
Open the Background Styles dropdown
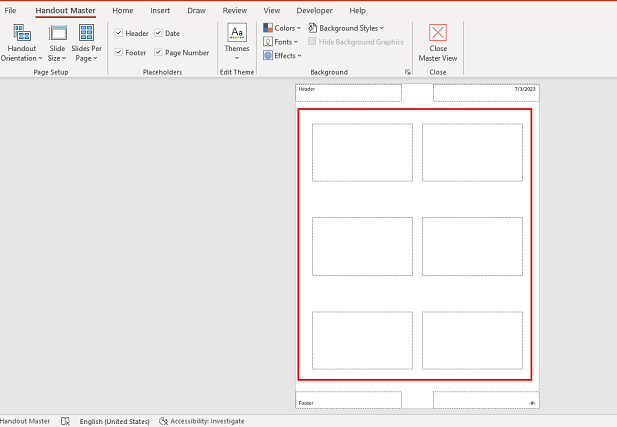point(346,28)
